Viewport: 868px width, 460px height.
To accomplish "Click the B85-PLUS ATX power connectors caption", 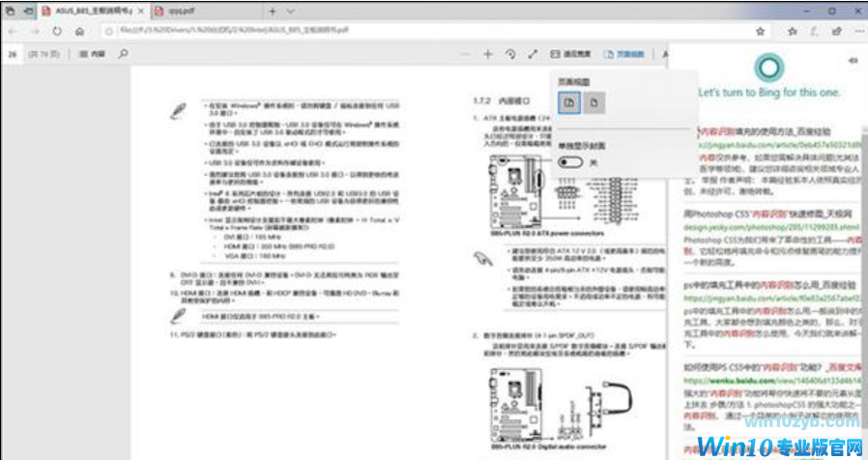I will [x=547, y=234].
